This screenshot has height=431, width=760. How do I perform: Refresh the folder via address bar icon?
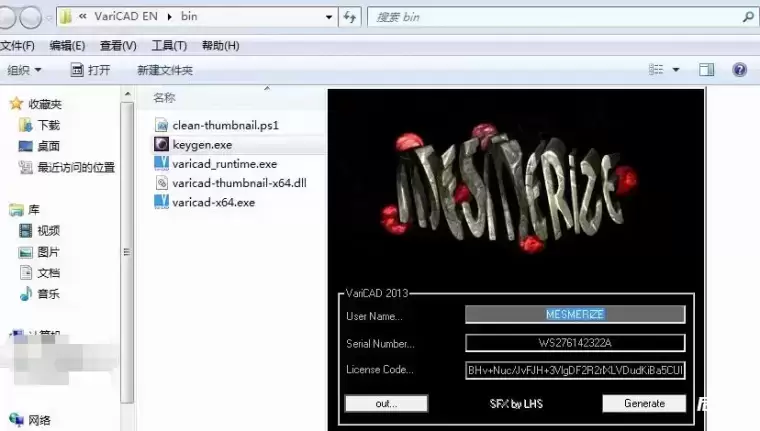pos(349,17)
